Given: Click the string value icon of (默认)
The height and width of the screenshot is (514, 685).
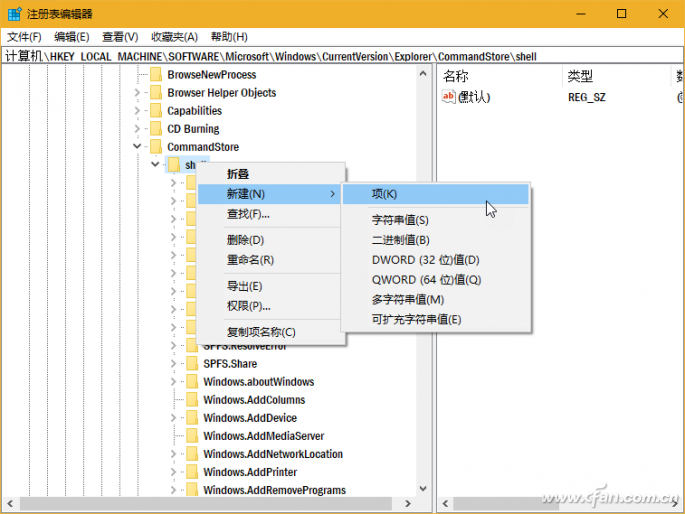Looking at the screenshot, I should click(448, 97).
